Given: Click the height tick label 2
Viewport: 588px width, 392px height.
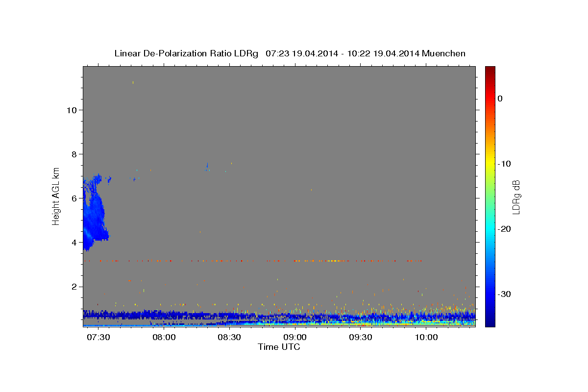Looking at the screenshot, I should coord(74,287).
